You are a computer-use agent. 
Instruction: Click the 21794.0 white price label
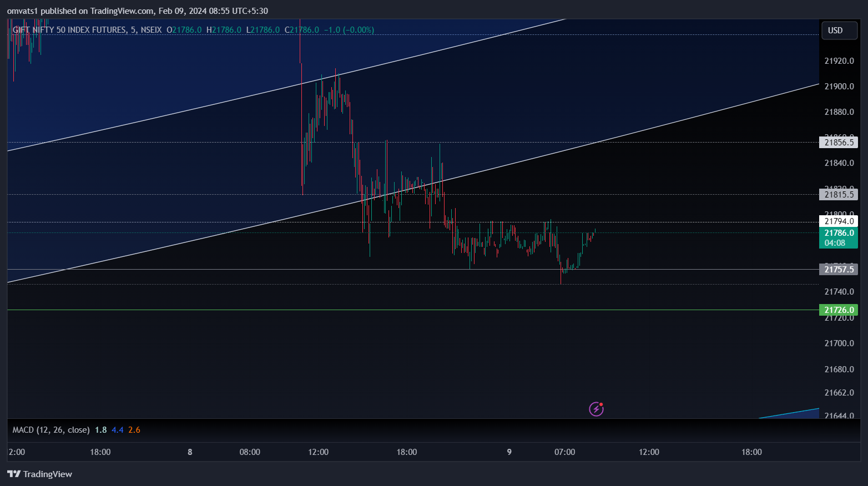tap(839, 221)
